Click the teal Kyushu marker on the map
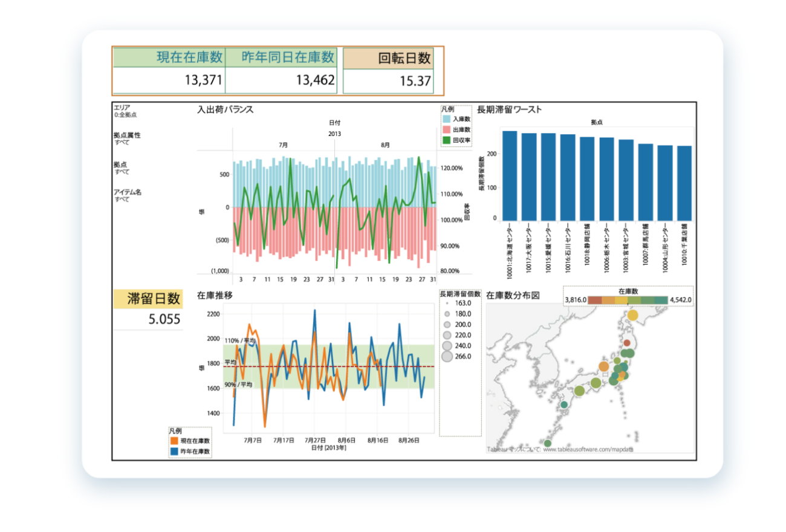 click(x=564, y=405)
